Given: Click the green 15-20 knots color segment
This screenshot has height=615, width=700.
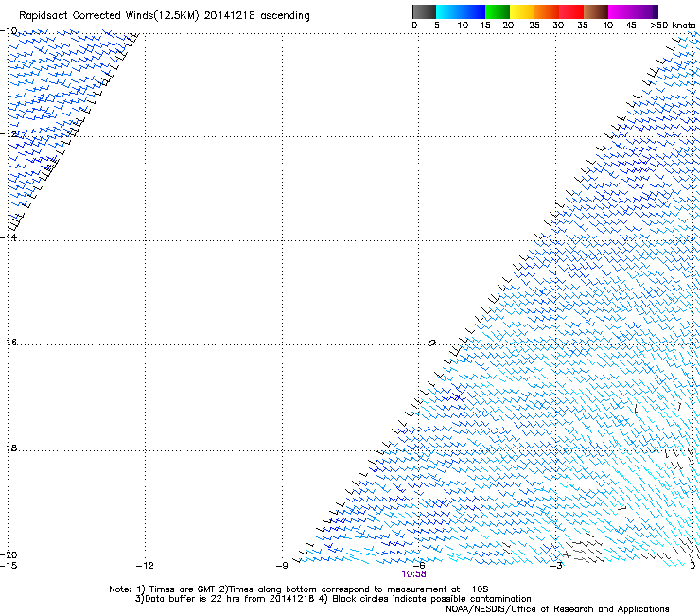Looking at the screenshot, I should tap(498, 11).
